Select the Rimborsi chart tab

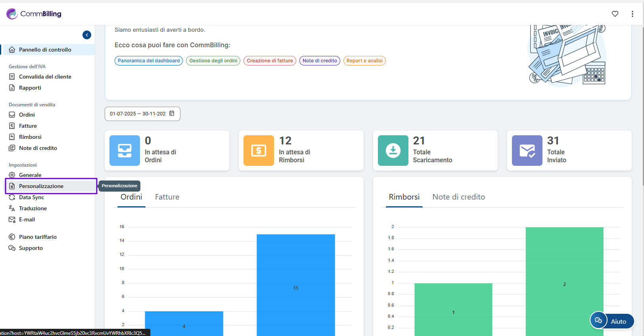pyautogui.click(x=404, y=197)
